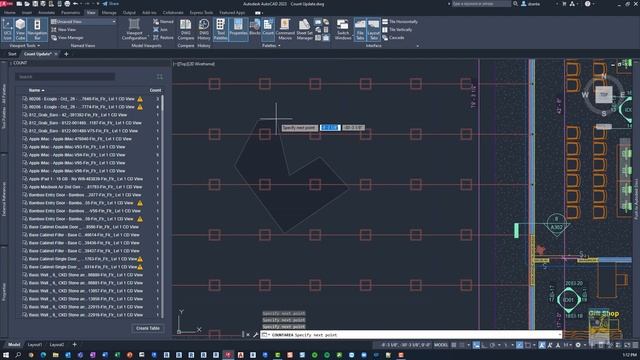Toggle the View Cube button
The height and width of the screenshot is (360, 640).
point(20,30)
